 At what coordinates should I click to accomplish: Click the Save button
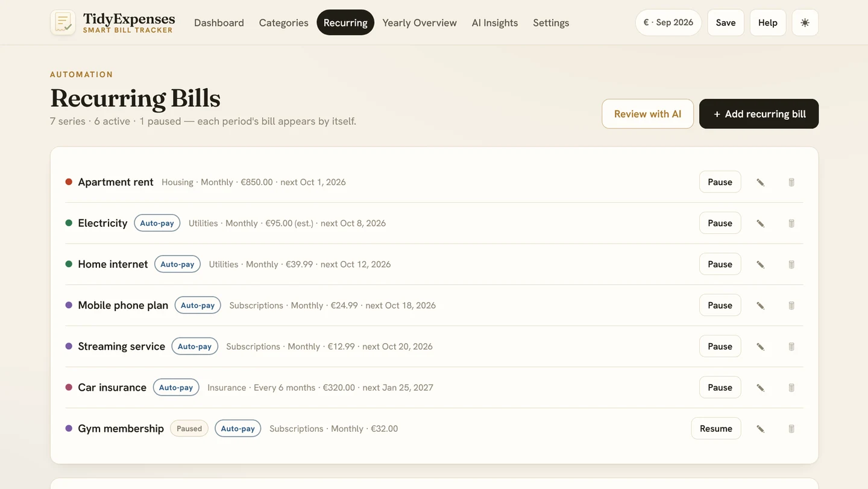(726, 22)
